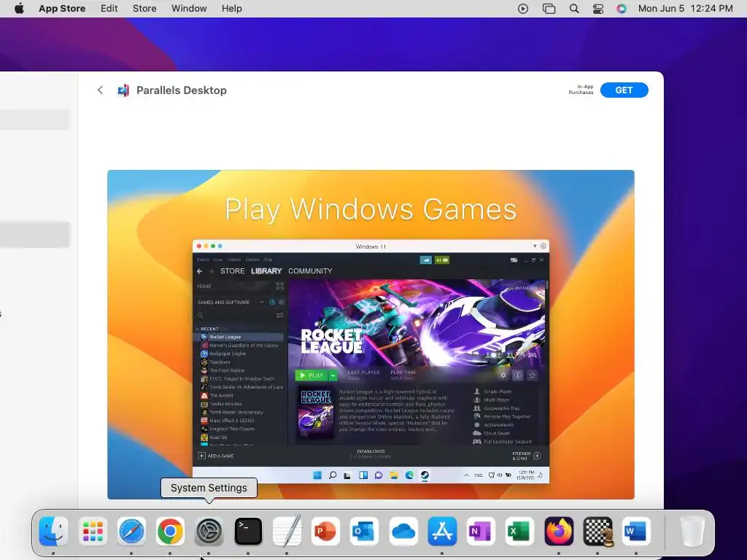747x560 pixels.
Task: Launch Microsoft Word from the dock
Action: pos(636,531)
